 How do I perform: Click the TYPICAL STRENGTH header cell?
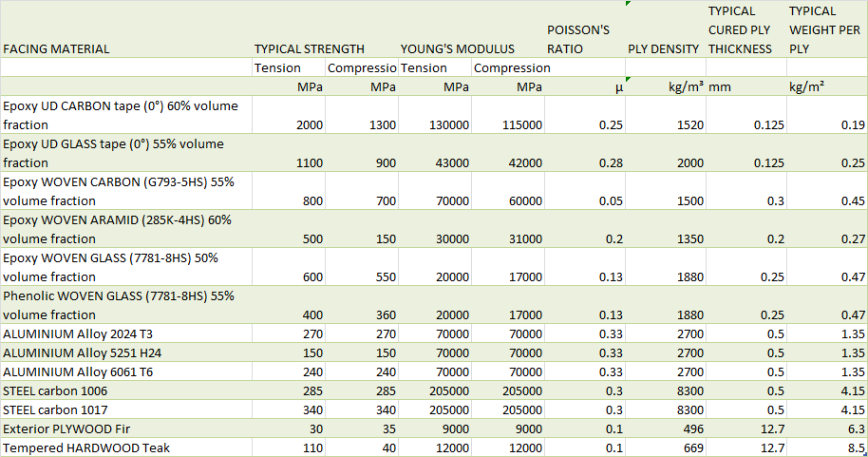coord(325,29)
